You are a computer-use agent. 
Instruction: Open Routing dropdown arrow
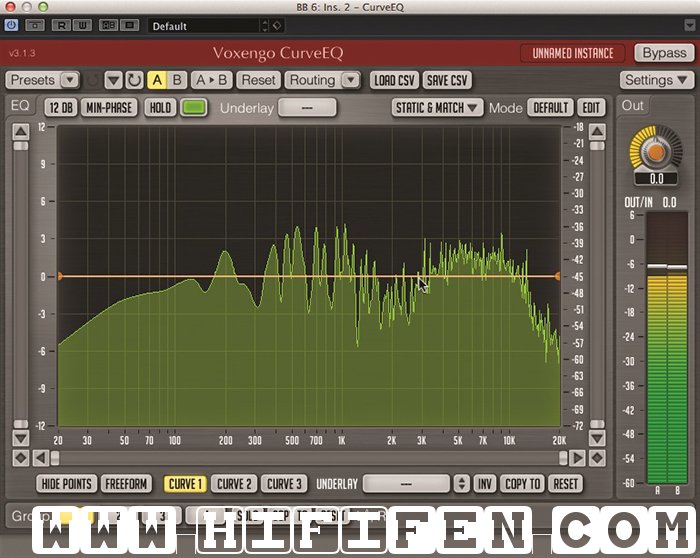click(351, 80)
